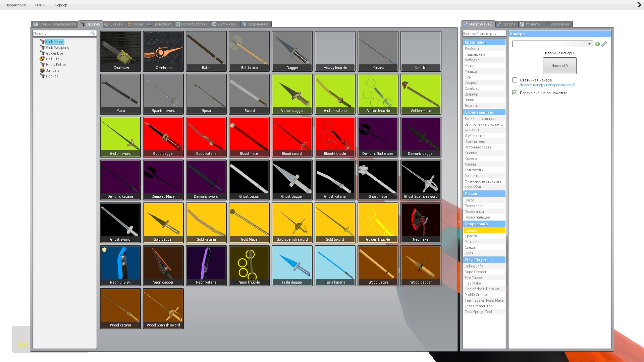Click the Numpad 0 key binder button

coord(559,66)
